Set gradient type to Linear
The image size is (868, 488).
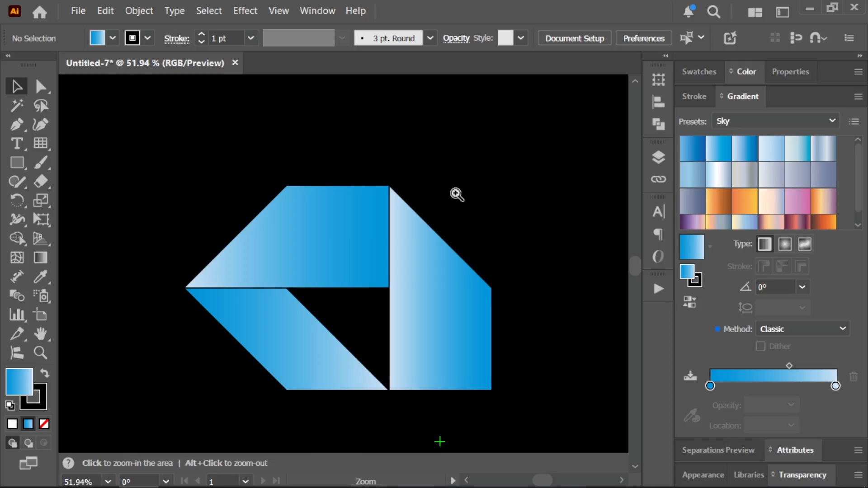pos(764,244)
